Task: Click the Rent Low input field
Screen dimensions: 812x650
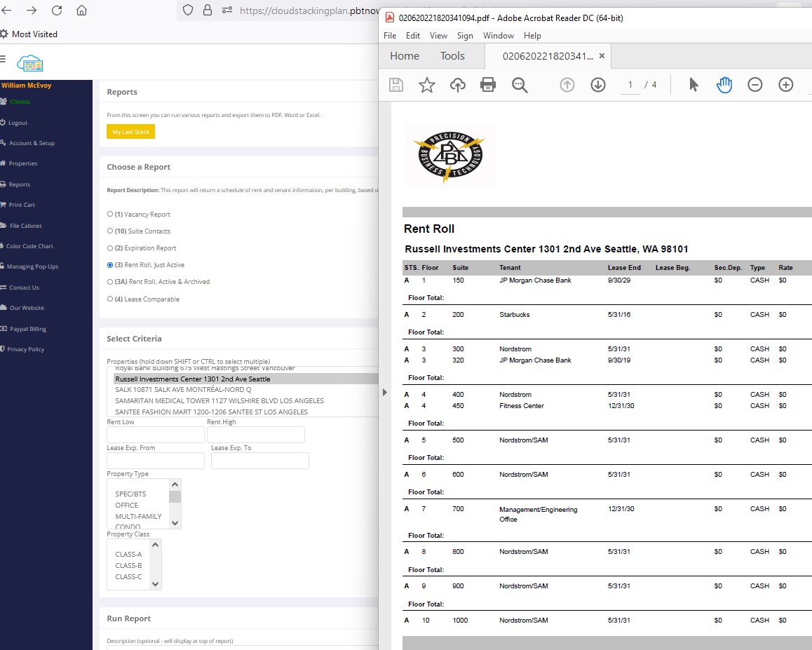Action: point(156,435)
